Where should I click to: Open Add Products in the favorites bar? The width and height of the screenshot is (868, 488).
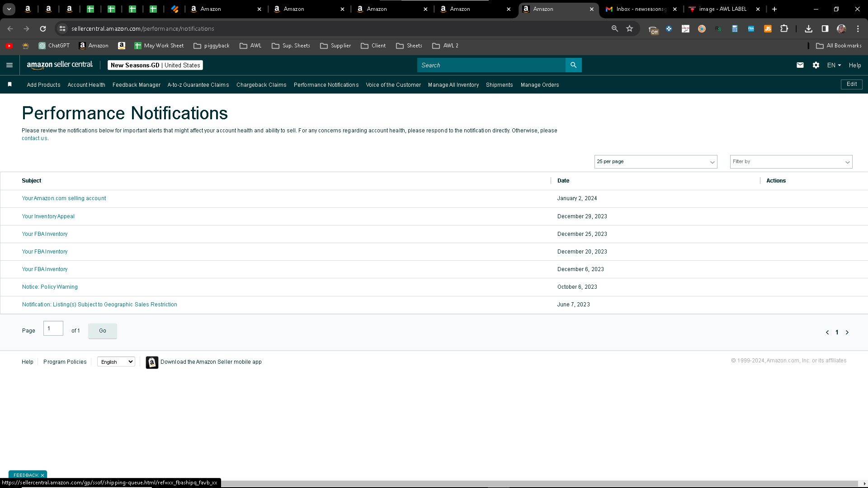click(x=43, y=85)
